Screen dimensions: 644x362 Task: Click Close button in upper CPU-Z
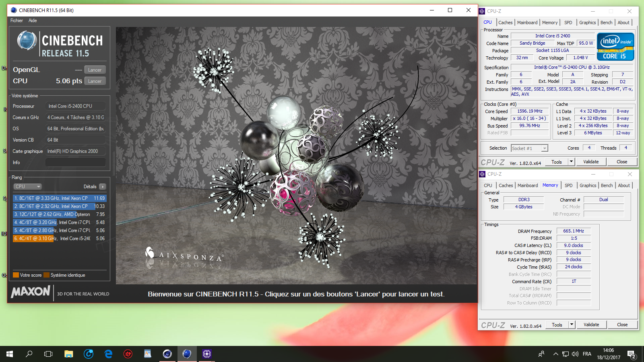point(622,162)
